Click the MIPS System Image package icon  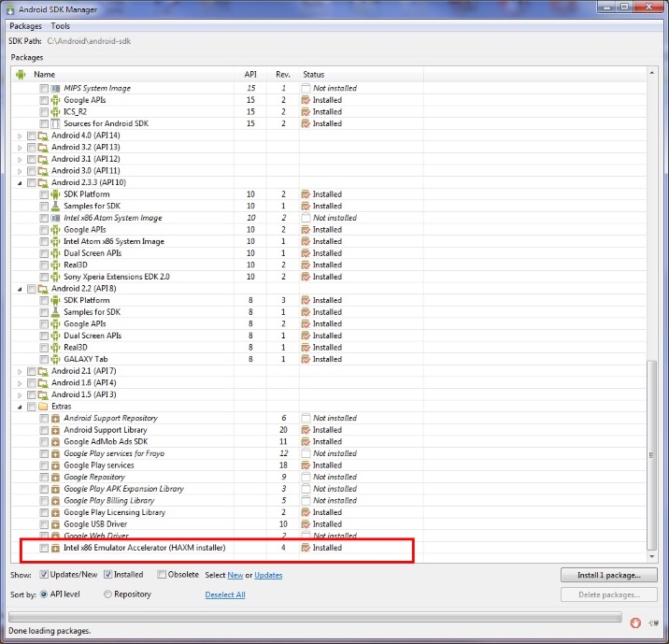pos(55,89)
